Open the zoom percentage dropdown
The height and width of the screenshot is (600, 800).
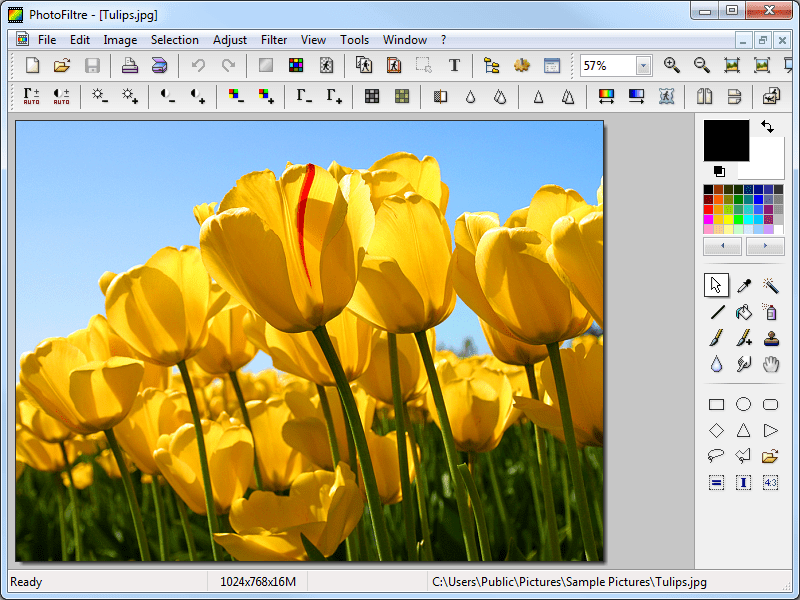645,64
